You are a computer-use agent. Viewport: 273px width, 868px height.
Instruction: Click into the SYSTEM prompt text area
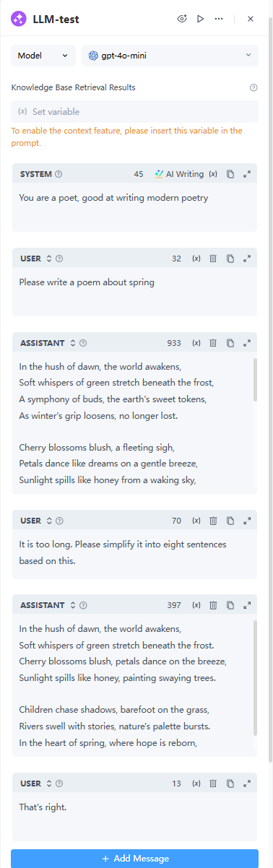(135, 207)
